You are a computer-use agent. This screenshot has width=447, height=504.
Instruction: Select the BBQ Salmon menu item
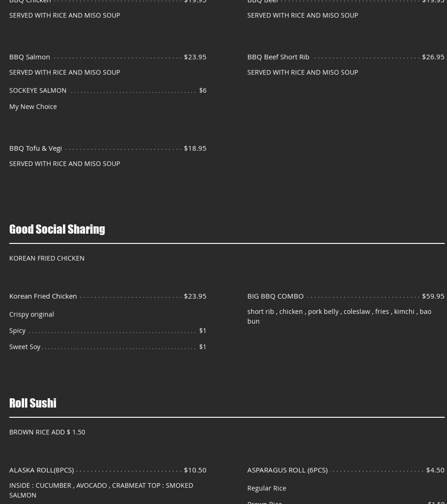pyautogui.click(x=30, y=57)
